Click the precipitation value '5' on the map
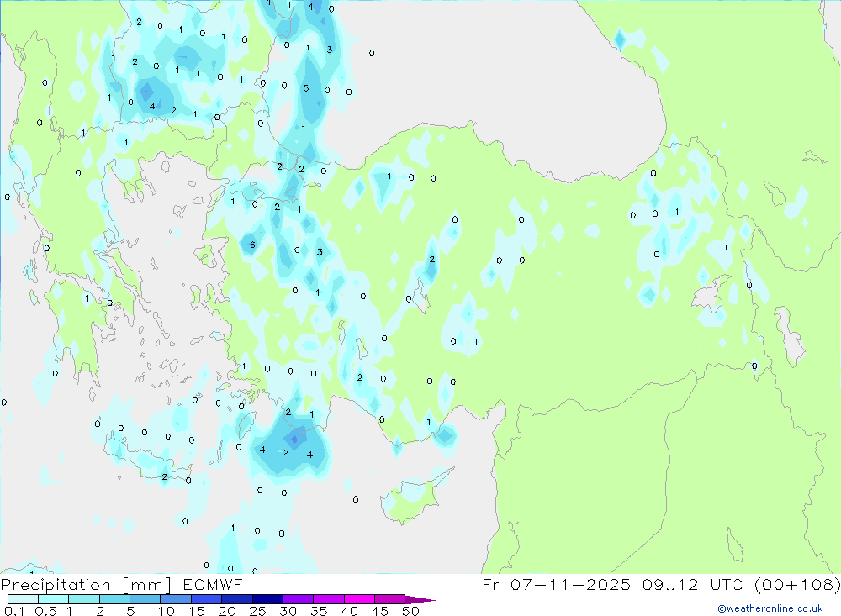This screenshot has width=841, height=616. [x=306, y=88]
